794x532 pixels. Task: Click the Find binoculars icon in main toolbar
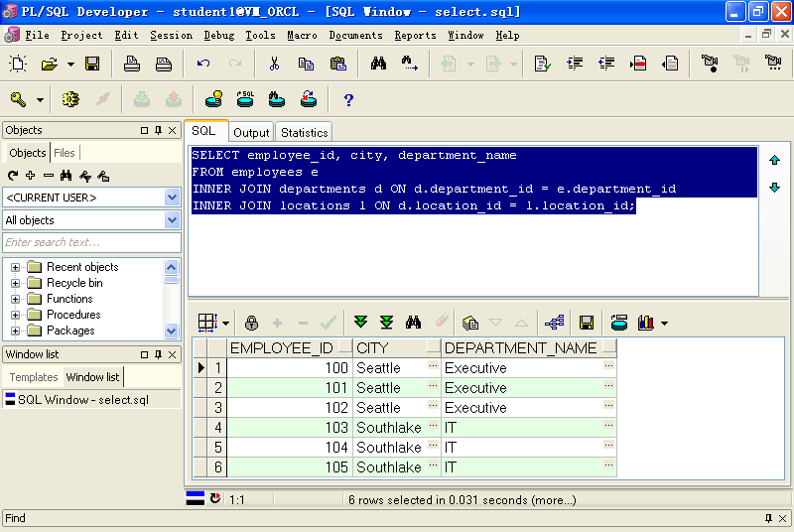point(378,65)
